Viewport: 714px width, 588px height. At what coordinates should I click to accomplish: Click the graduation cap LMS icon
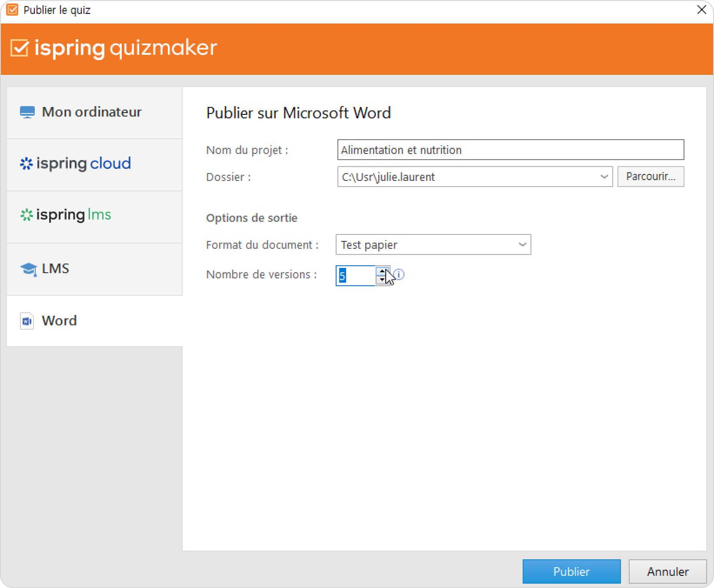click(28, 269)
